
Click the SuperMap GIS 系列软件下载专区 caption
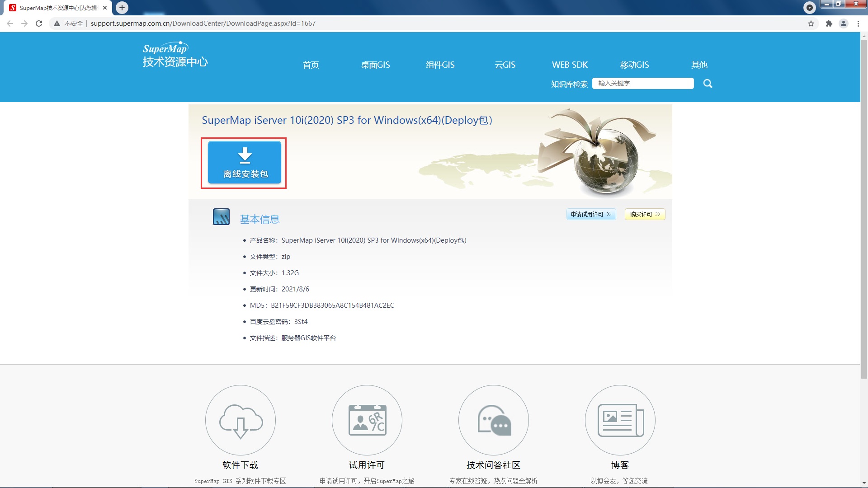(240, 481)
